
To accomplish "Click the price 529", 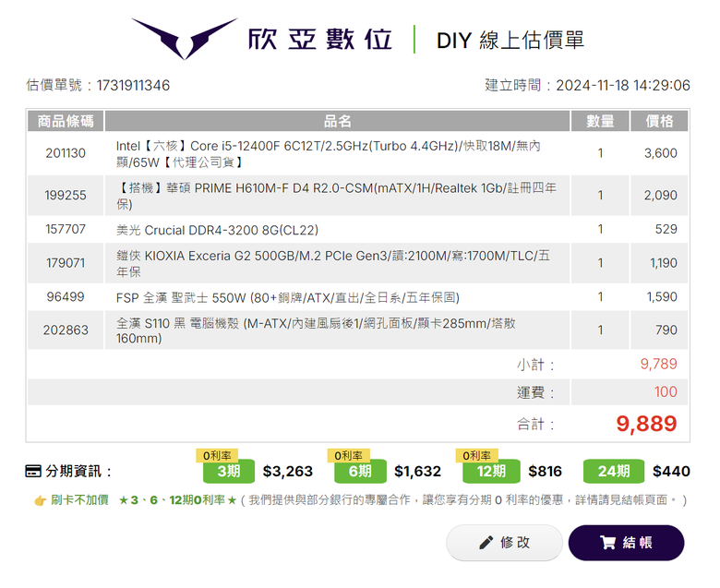I will pos(666,229).
